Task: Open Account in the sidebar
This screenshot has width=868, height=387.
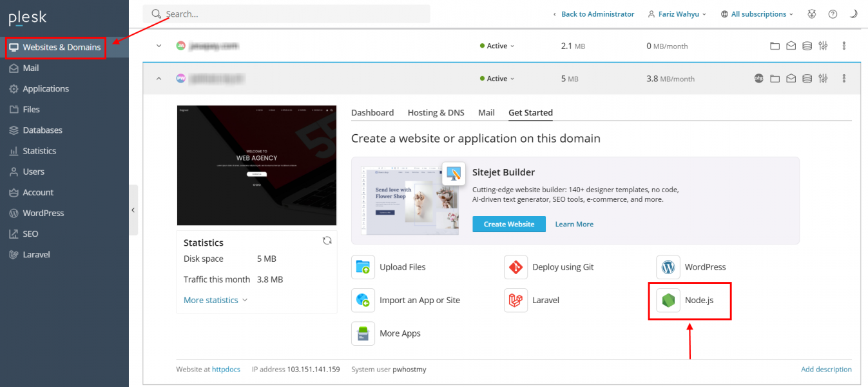Action: pyautogui.click(x=64, y=192)
